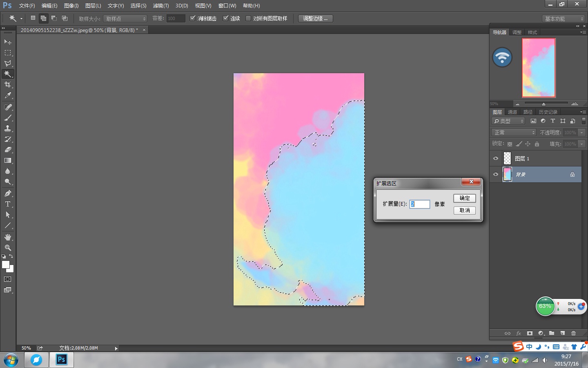Click 确定 in 扩展选区 dialog
The height and width of the screenshot is (368, 588).
click(465, 198)
